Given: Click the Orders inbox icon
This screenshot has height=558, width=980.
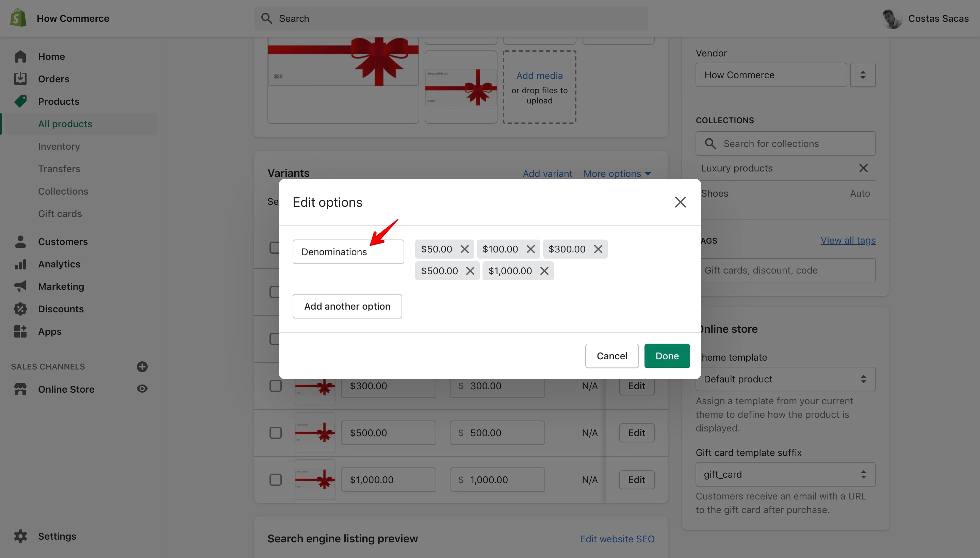Looking at the screenshot, I should [20, 79].
